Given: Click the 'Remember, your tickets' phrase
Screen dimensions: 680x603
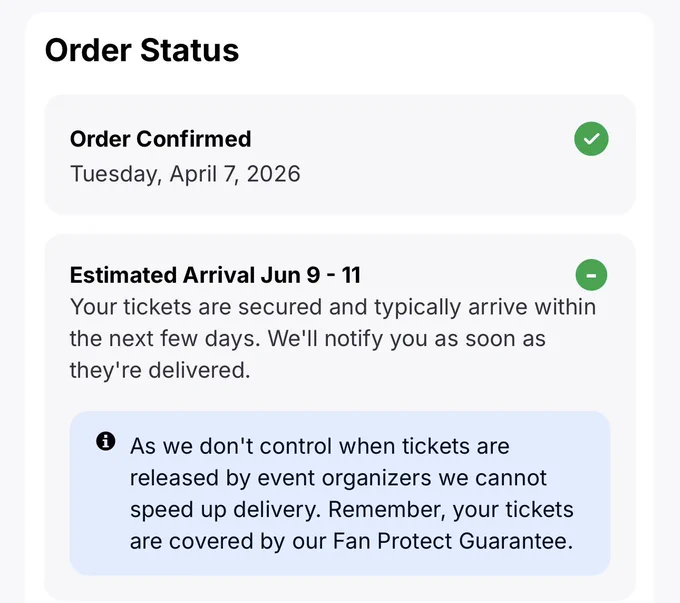Looking at the screenshot, I should point(451,510).
